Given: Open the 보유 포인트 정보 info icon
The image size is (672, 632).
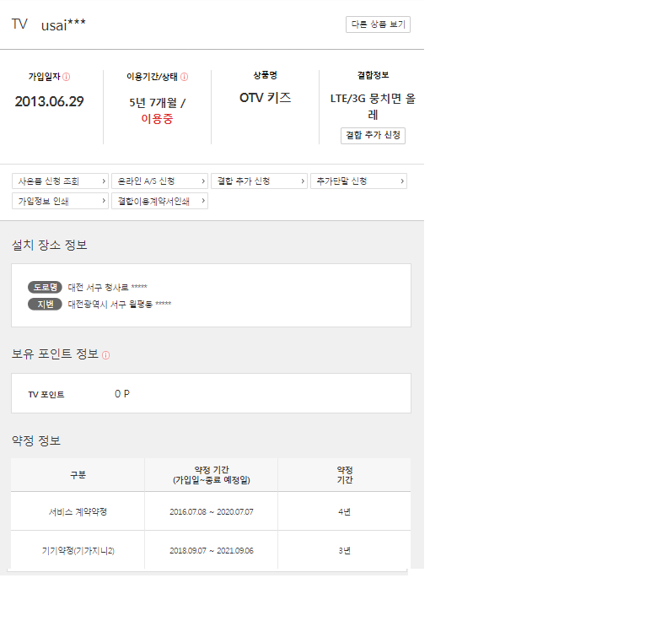Looking at the screenshot, I should pos(105,355).
